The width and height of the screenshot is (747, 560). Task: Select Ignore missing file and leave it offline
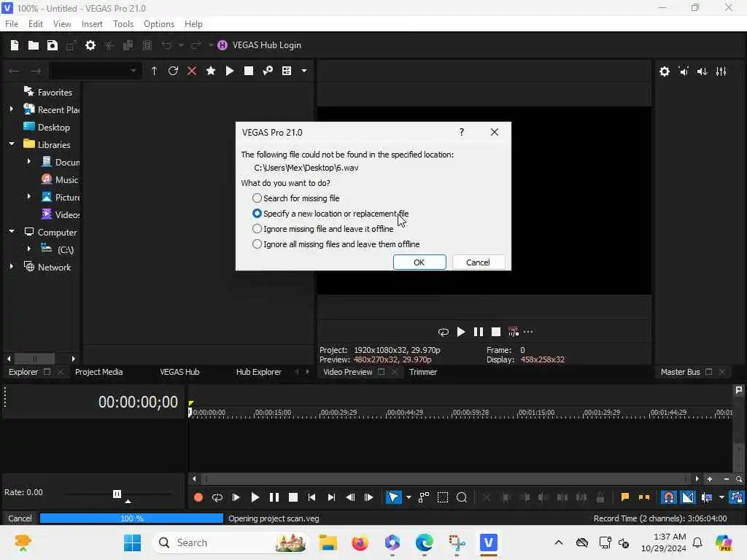coord(323,228)
